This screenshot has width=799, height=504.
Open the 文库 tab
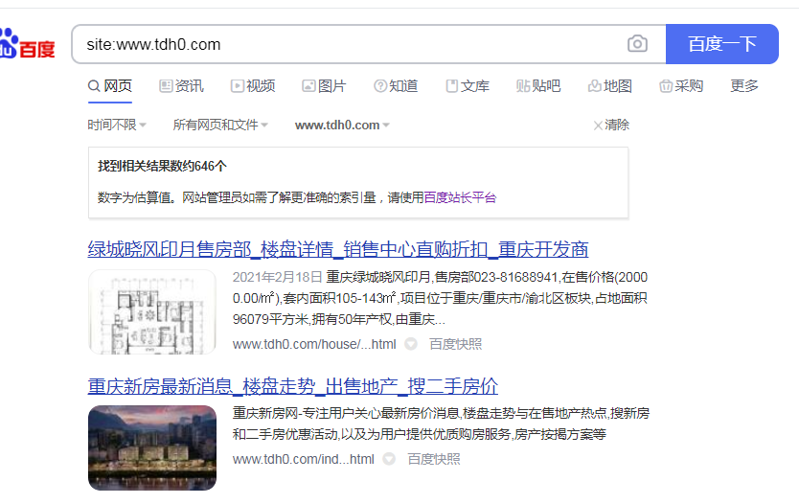click(467, 86)
